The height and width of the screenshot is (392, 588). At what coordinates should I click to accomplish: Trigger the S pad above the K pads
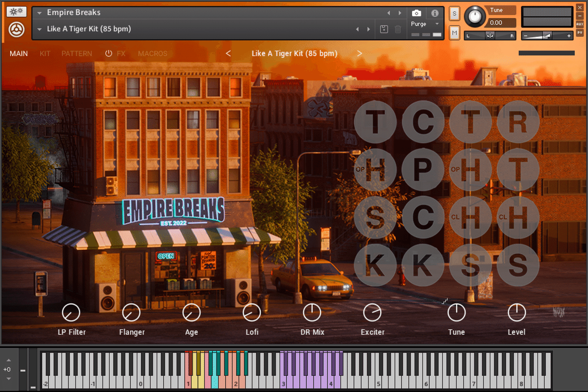[x=375, y=217]
